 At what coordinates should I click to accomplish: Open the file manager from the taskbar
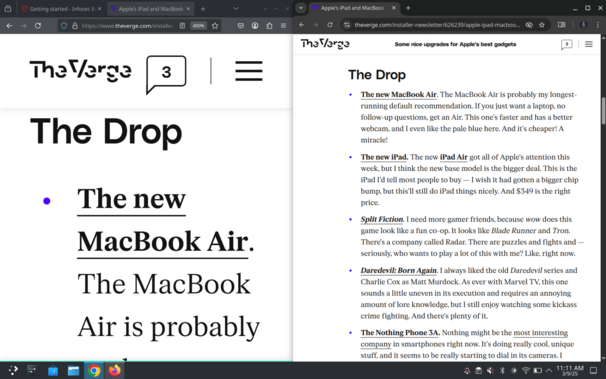pyautogui.click(x=73, y=371)
